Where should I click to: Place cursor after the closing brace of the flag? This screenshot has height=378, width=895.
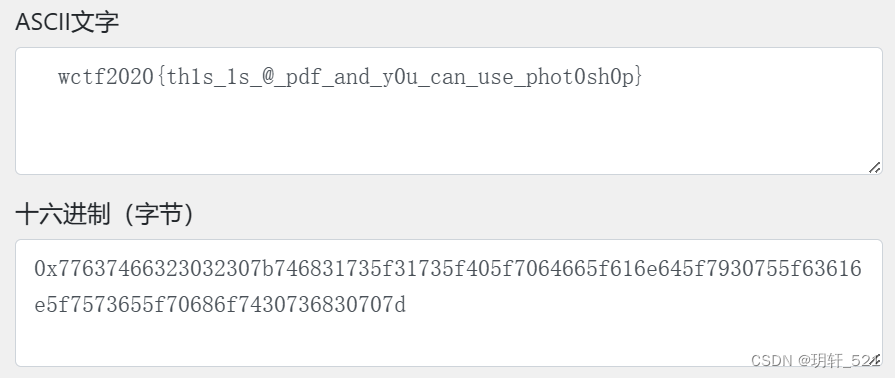pos(644,77)
